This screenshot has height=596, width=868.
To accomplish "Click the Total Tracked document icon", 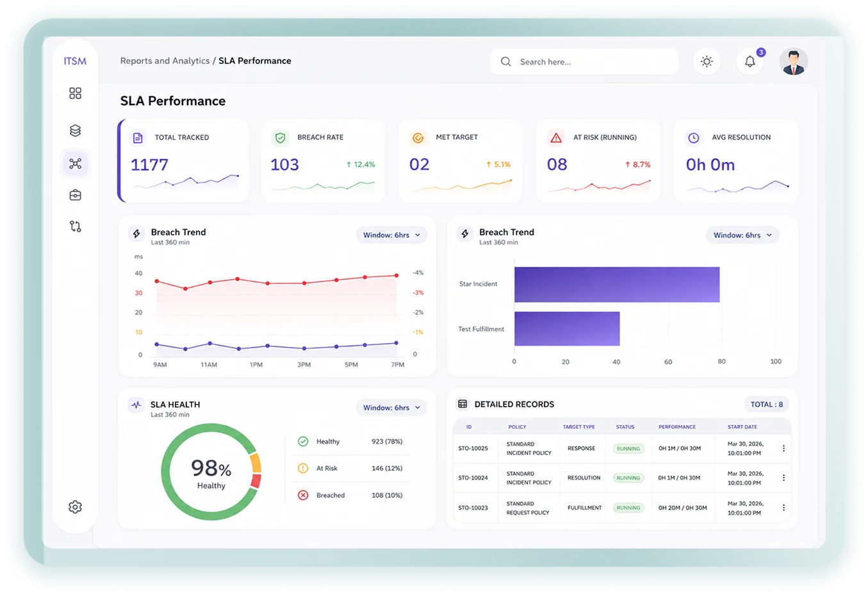I will 138,138.
